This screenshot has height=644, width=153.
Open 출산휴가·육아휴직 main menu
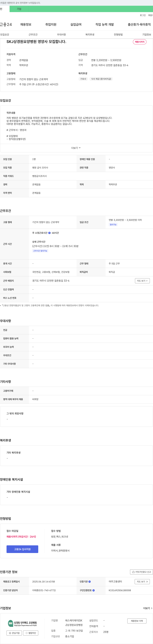point(139,24)
